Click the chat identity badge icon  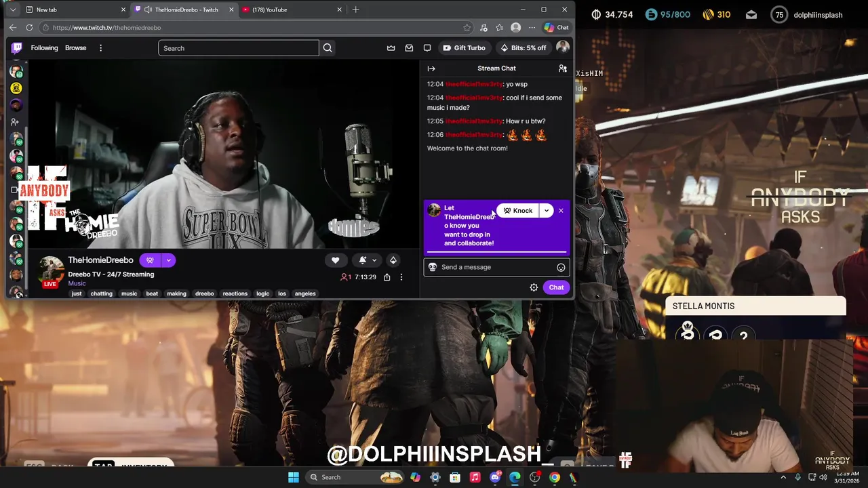click(433, 267)
